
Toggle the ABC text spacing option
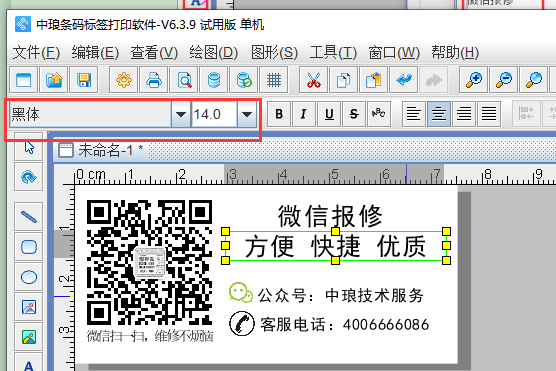(x=379, y=114)
